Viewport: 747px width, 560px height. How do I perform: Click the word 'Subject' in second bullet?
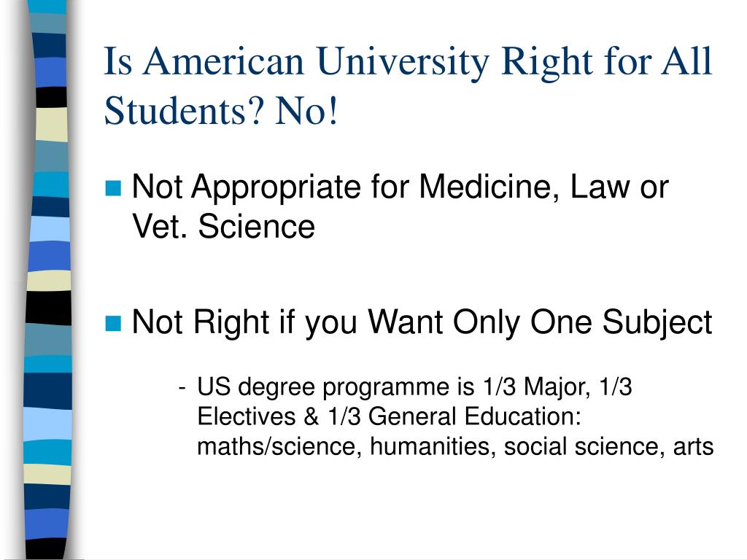pyautogui.click(x=657, y=323)
